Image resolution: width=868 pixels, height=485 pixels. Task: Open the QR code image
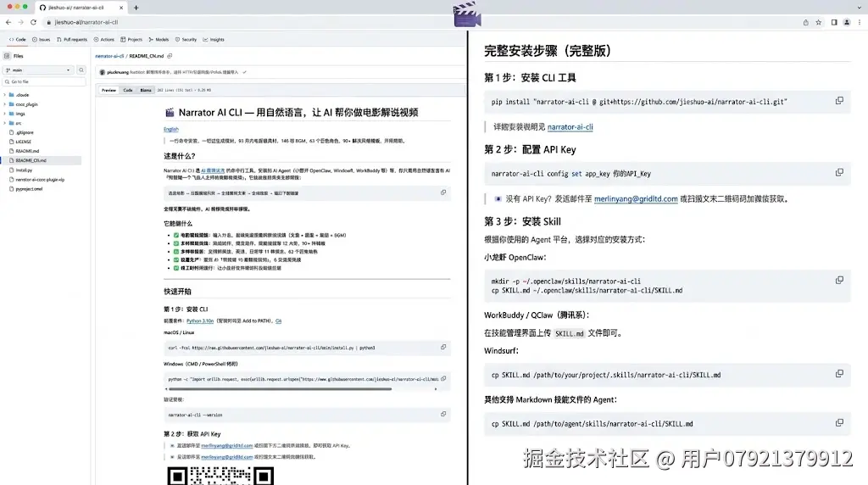(x=220, y=476)
